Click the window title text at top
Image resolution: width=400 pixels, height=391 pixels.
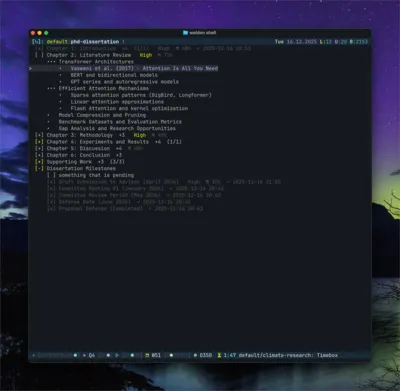203,33
